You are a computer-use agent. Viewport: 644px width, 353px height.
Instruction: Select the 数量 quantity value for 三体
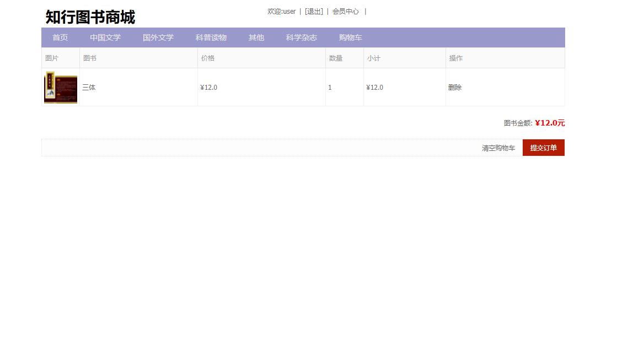(330, 87)
